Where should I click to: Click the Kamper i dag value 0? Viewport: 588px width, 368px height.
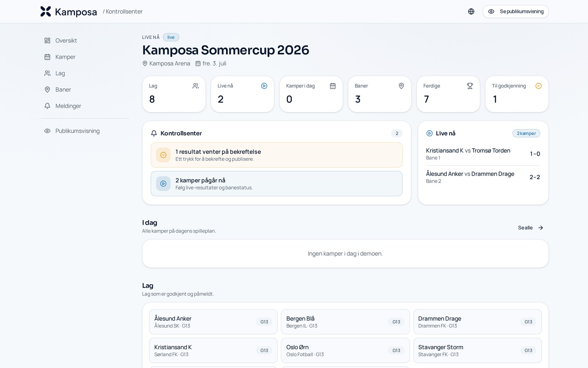[x=289, y=99]
